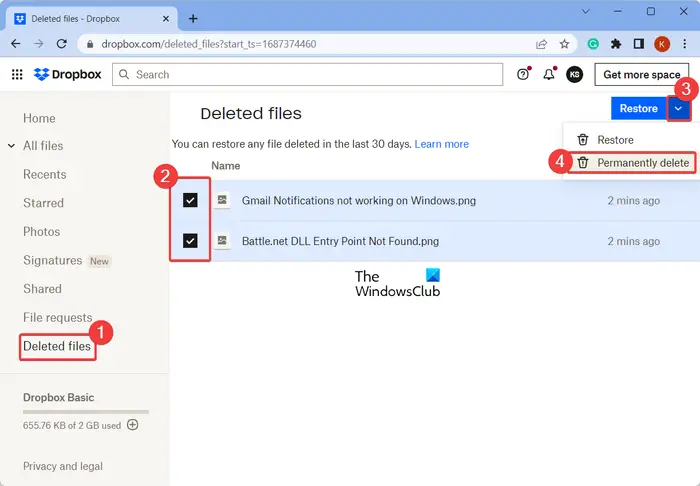Click the 2 mins ago of Battle.net file

point(633,241)
